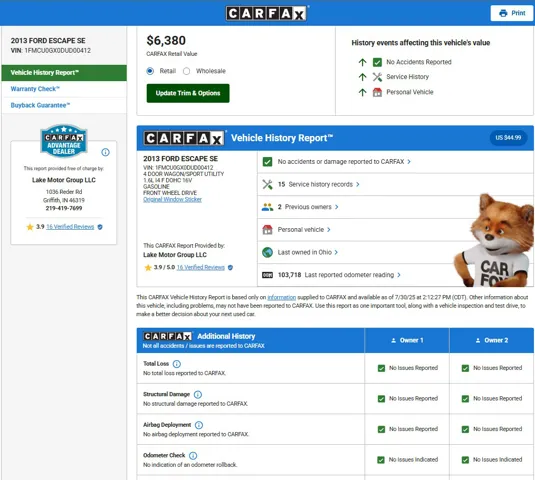
Task: Open the Total Loss info icon
Action: coord(177,364)
